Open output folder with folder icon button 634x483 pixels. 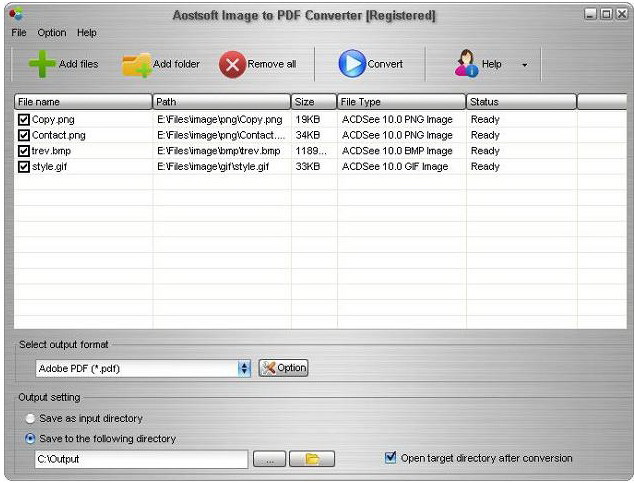click(x=312, y=459)
